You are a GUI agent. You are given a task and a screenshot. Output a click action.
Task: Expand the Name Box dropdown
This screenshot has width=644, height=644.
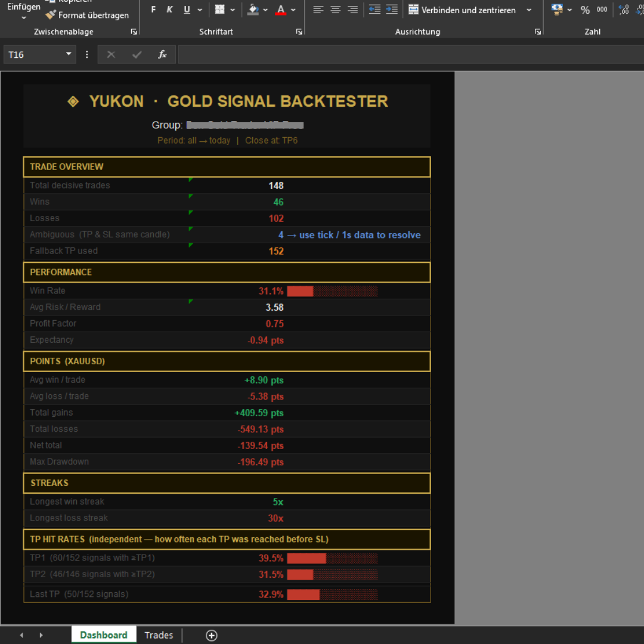click(69, 54)
